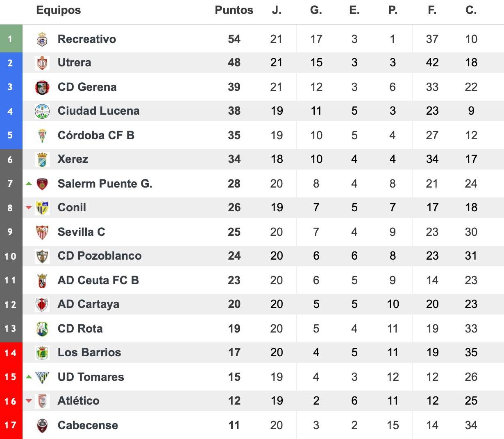Image resolution: width=504 pixels, height=439 pixels.
Task: Click the Equipos column header
Action: [59, 10]
